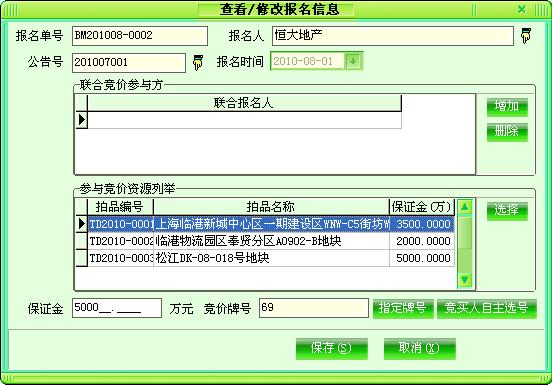Screen dimensions: 552x385
Task: Click the 松江DK-08-018号地块 cell
Action: coord(271,258)
